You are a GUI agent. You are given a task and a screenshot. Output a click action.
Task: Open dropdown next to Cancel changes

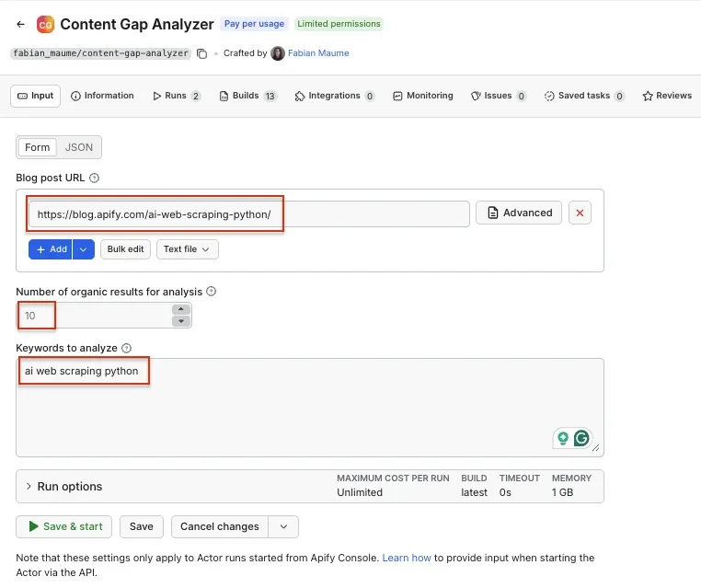[x=283, y=526]
